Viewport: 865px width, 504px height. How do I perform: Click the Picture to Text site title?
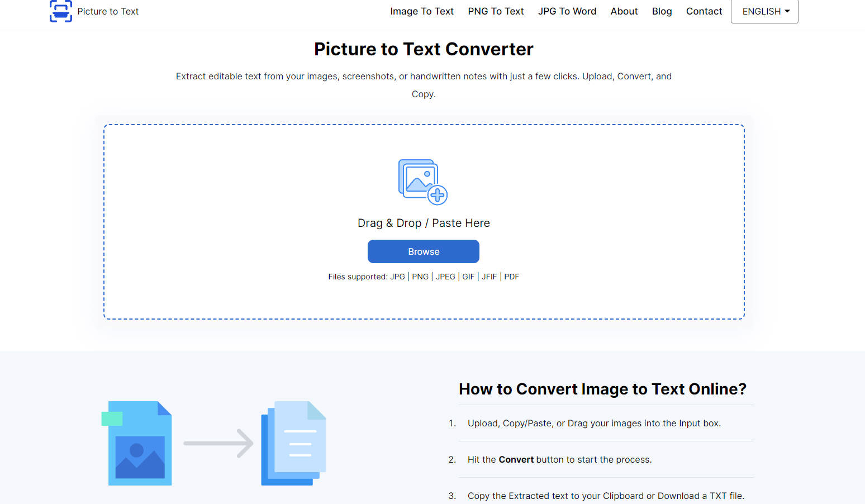[108, 11]
